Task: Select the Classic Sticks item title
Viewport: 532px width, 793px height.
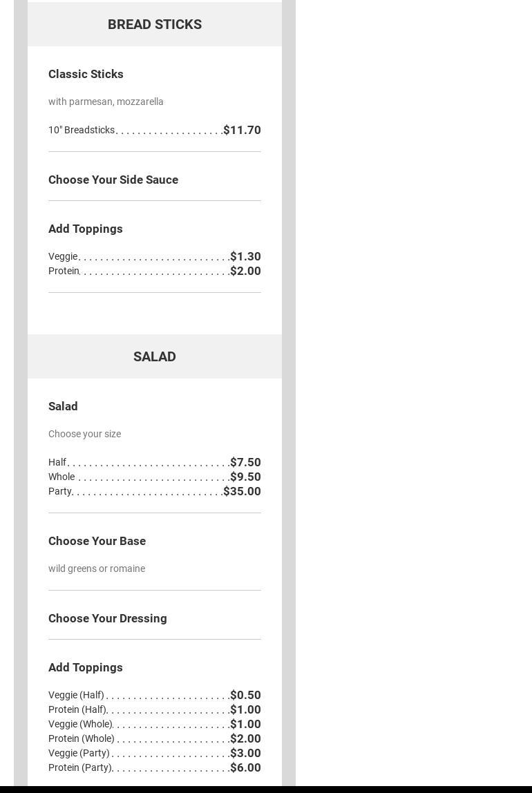Action: (86, 74)
